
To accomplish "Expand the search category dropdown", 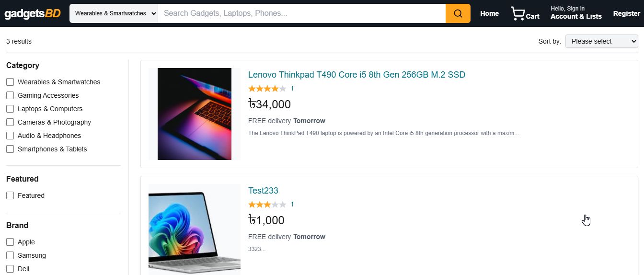I will [114, 13].
